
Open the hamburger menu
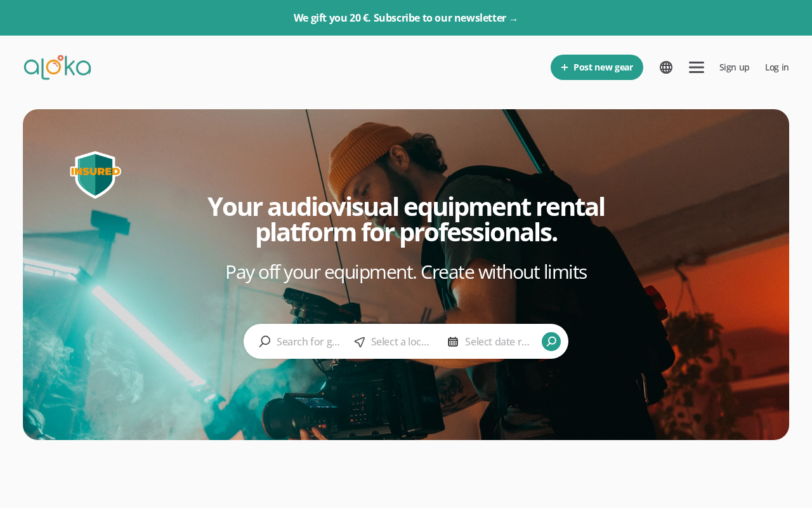(x=697, y=67)
